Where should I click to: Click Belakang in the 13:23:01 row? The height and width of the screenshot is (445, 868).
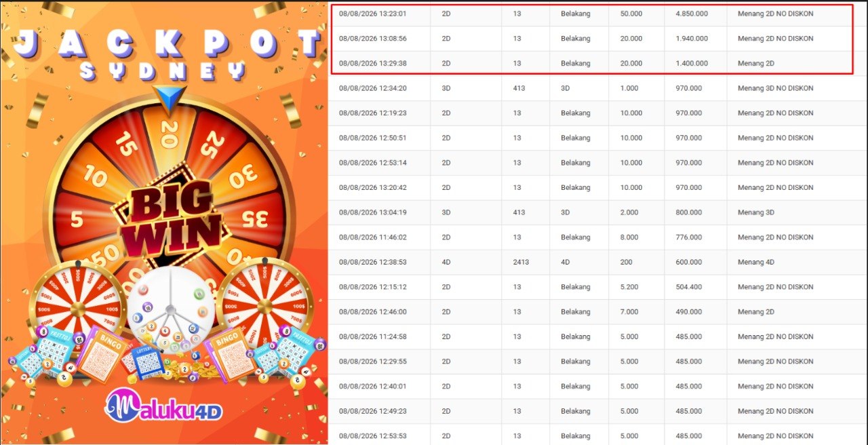pos(576,14)
